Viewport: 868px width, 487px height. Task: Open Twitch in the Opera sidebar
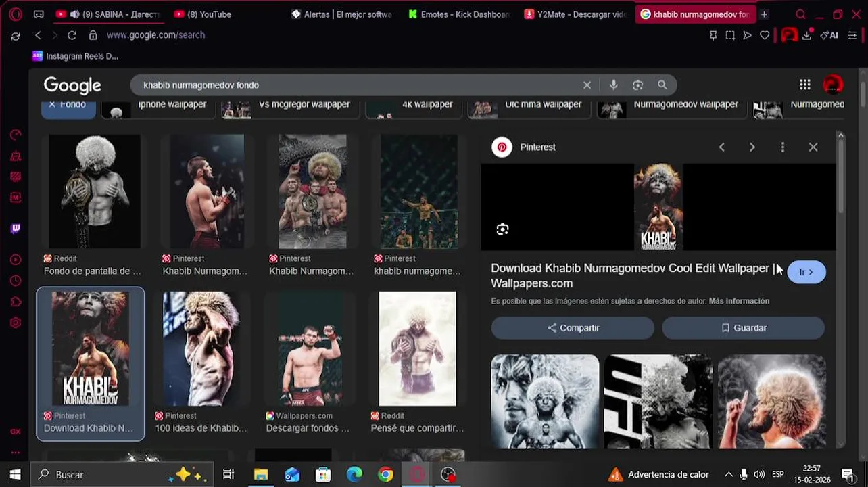(x=16, y=228)
